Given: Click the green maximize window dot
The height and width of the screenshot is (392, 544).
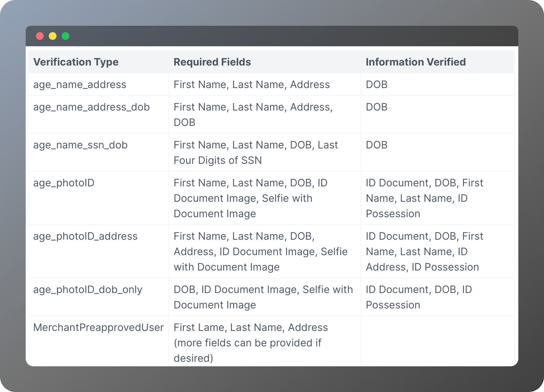Looking at the screenshot, I should [66, 36].
